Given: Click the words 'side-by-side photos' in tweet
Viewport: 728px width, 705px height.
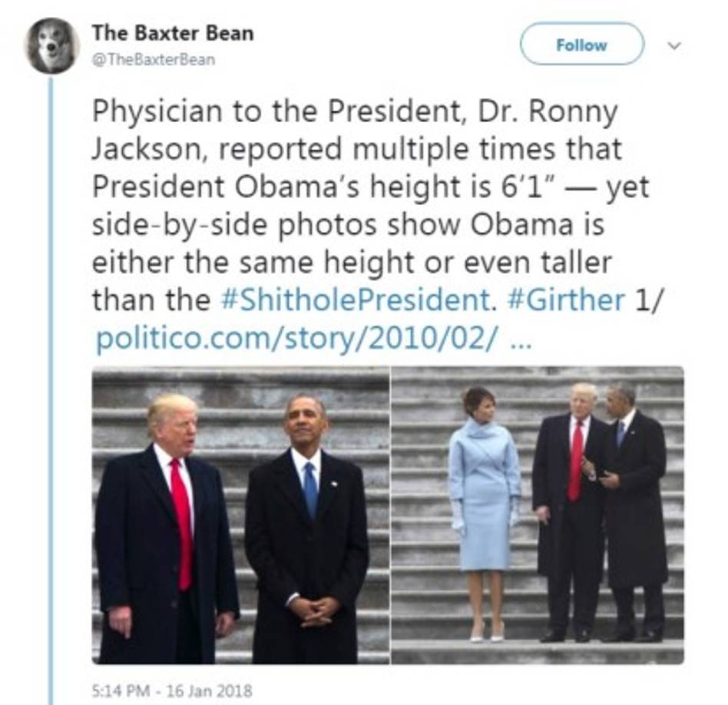Looking at the screenshot, I should (x=234, y=225).
